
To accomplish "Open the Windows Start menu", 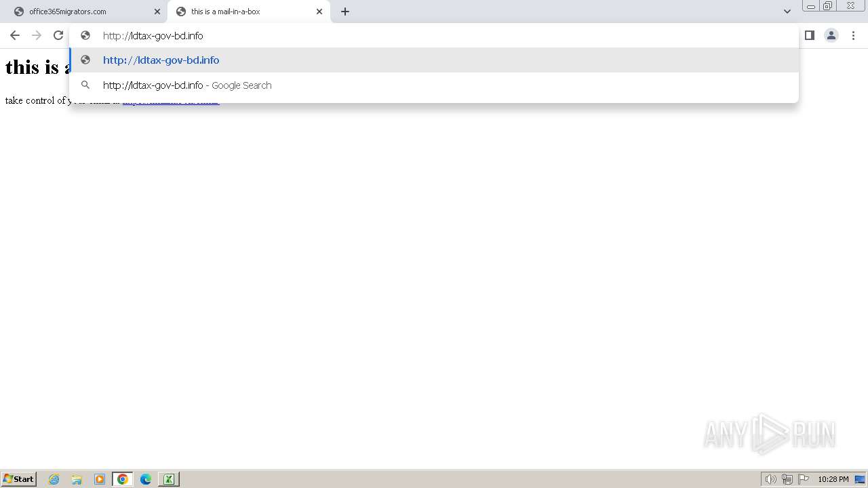I will 18,479.
